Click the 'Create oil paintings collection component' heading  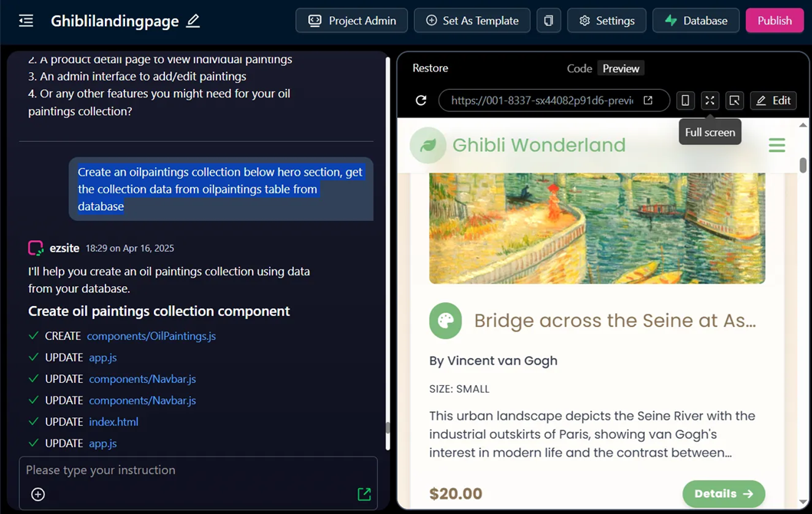point(159,311)
